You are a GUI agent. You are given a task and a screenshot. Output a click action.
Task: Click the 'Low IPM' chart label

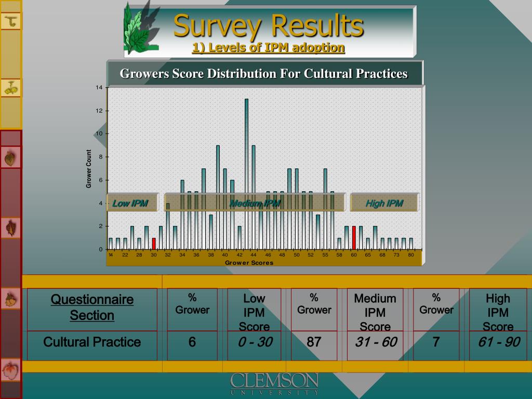(x=130, y=203)
